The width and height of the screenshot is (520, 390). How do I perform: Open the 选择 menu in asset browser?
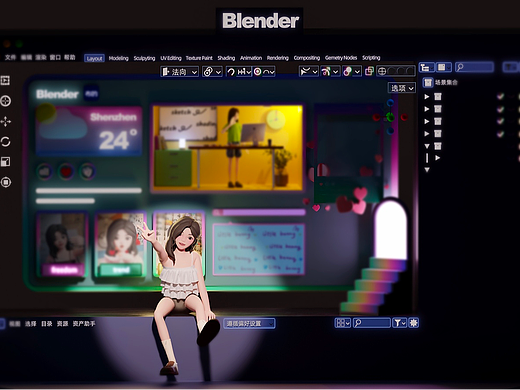click(30, 324)
